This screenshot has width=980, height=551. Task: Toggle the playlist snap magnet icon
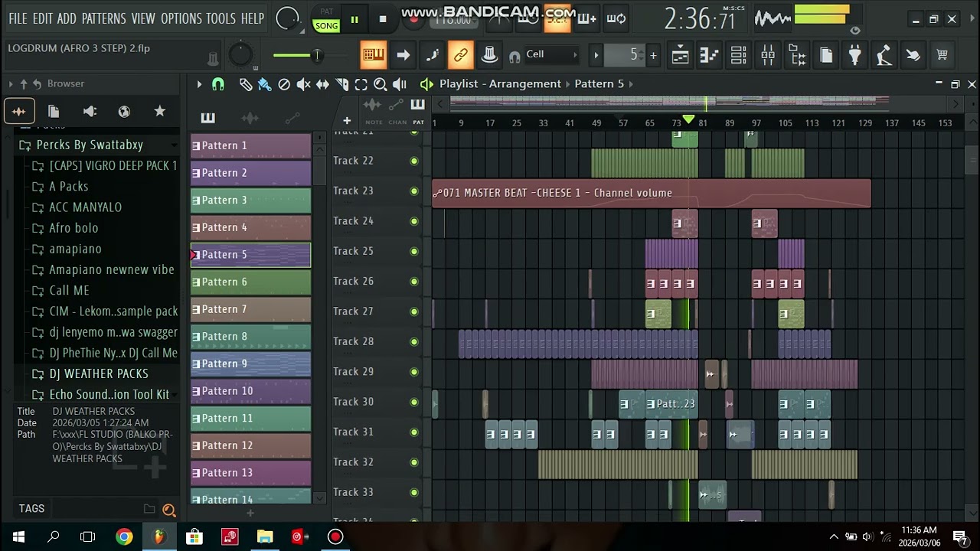tap(218, 84)
